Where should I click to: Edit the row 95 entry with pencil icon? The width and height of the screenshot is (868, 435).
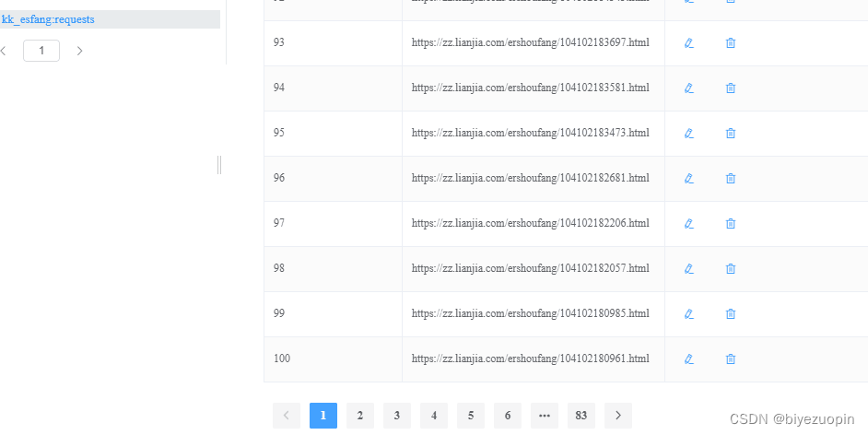(x=688, y=134)
